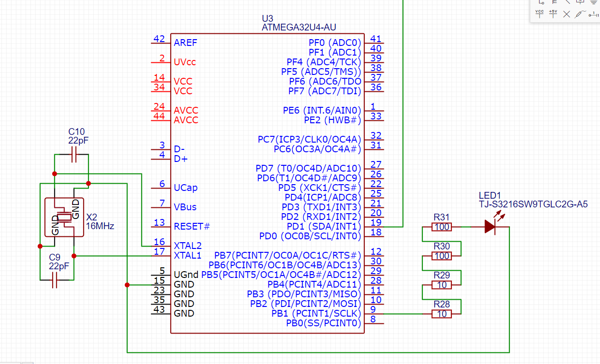Select the X2 16MHz crystal symbol
This screenshot has height=364, width=600.
64,217
